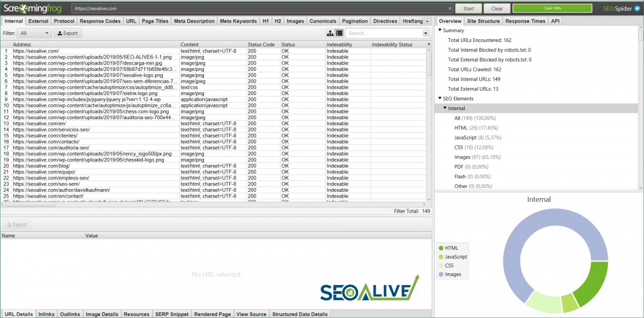Click the Start button

tap(467, 8)
